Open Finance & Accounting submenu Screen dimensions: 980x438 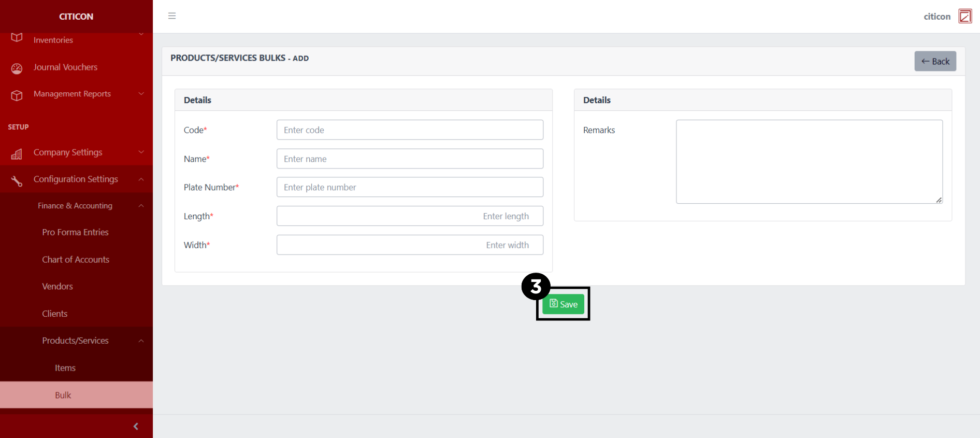[75, 206]
